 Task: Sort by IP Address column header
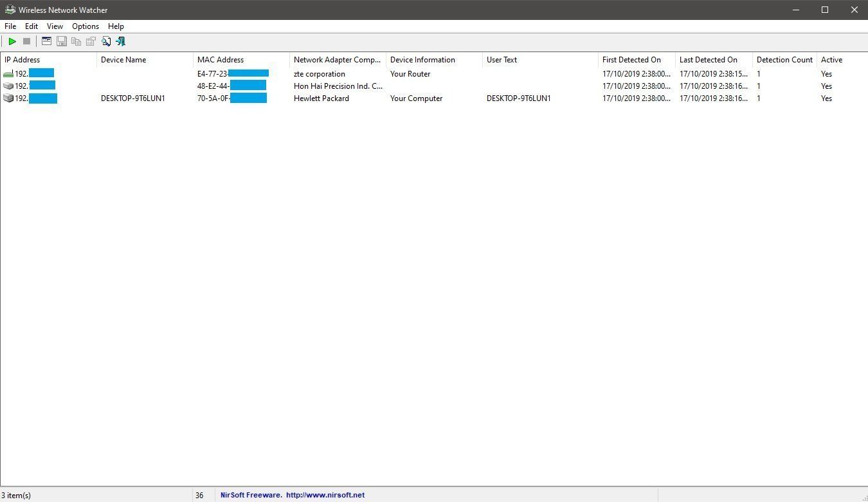pyautogui.click(x=23, y=60)
